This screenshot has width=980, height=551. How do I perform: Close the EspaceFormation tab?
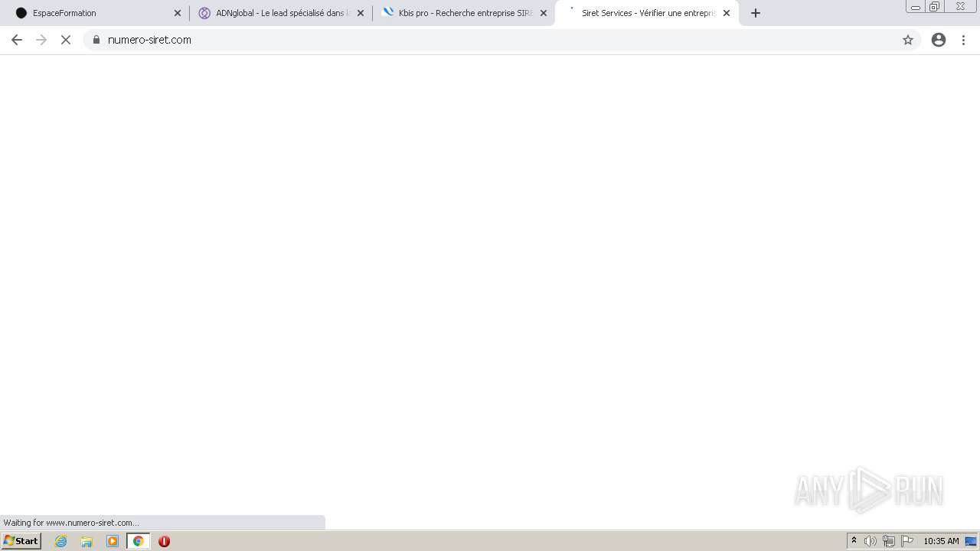[178, 13]
